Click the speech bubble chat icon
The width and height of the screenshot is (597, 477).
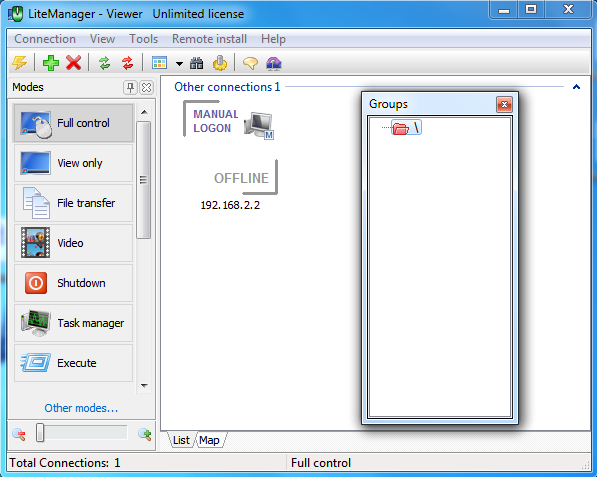click(250, 63)
